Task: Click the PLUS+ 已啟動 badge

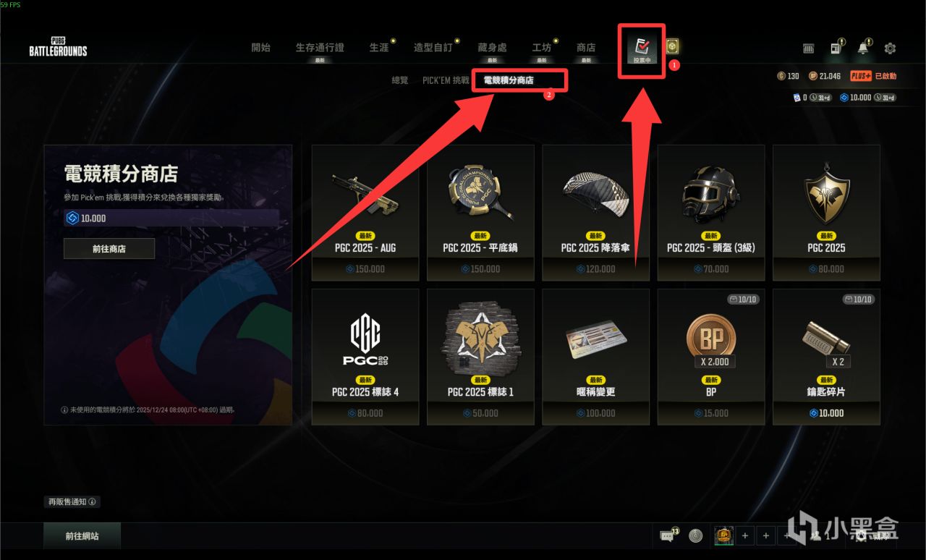Action: point(872,76)
